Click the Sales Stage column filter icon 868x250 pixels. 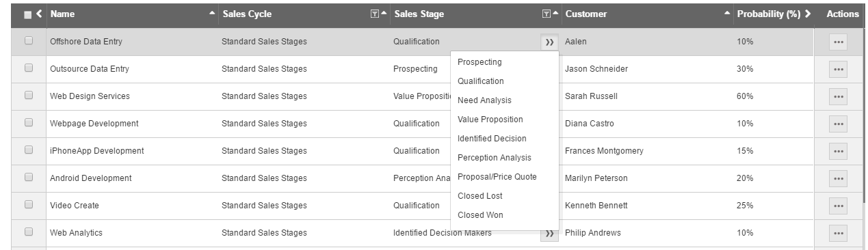click(545, 14)
